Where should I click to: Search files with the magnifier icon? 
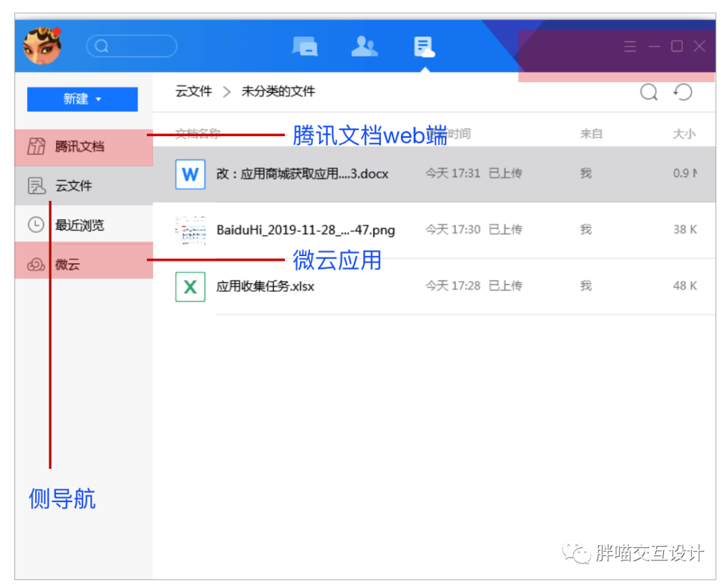tap(649, 92)
